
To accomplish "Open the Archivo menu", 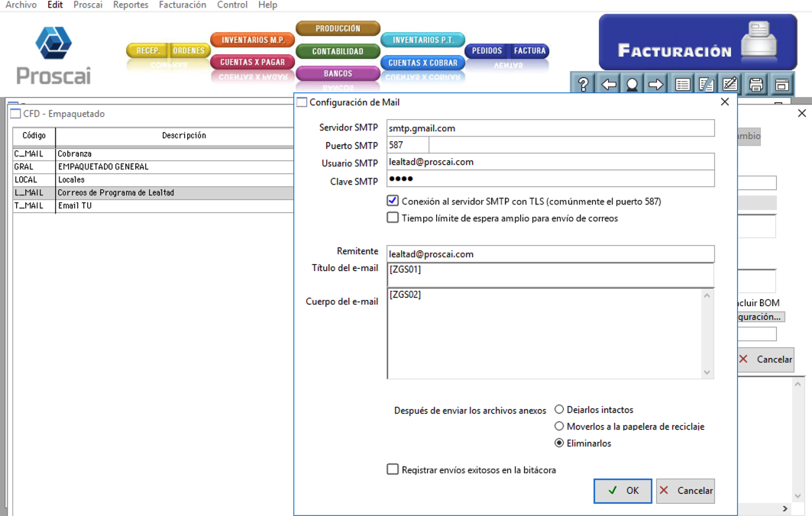I will click(x=21, y=5).
